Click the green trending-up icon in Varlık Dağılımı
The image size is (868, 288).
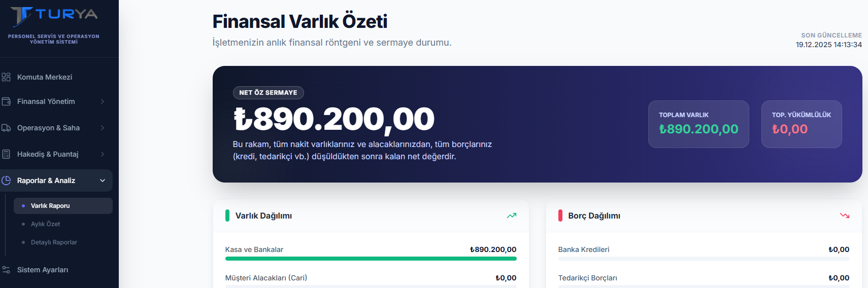511,215
